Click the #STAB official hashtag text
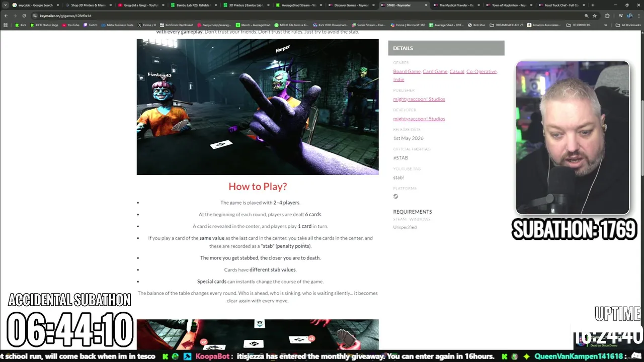644x362 pixels. click(x=400, y=158)
